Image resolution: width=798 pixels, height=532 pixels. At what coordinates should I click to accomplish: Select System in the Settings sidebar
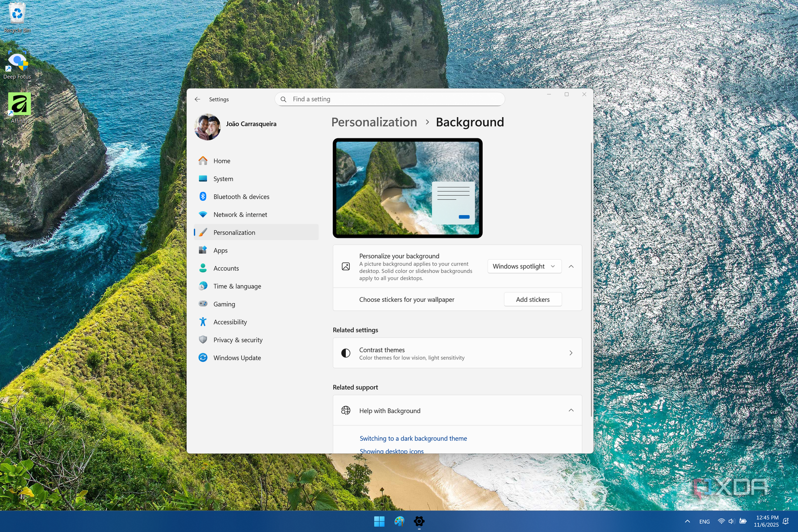[x=256, y=178]
